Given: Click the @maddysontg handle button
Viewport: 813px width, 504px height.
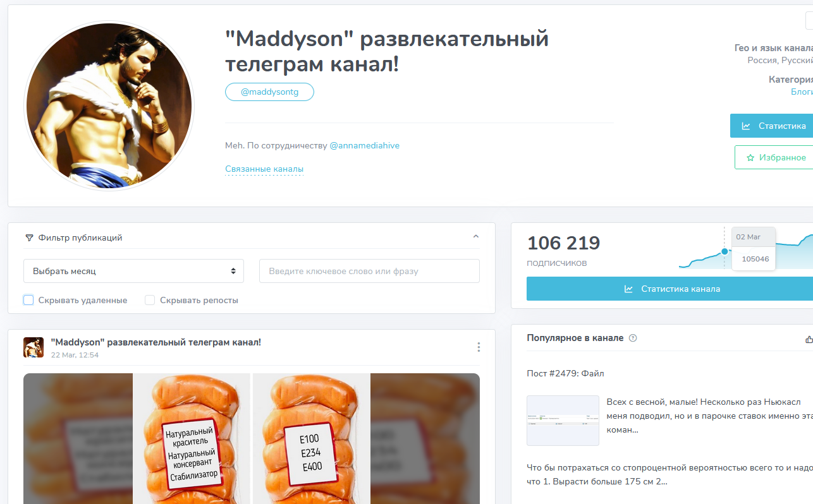Looking at the screenshot, I should [x=269, y=92].
